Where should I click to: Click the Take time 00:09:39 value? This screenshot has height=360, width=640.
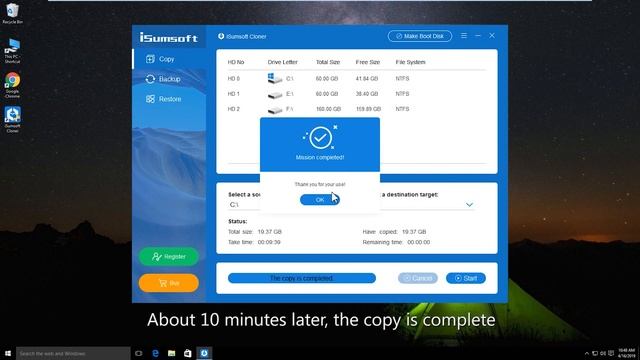click(x=269, y=242)
